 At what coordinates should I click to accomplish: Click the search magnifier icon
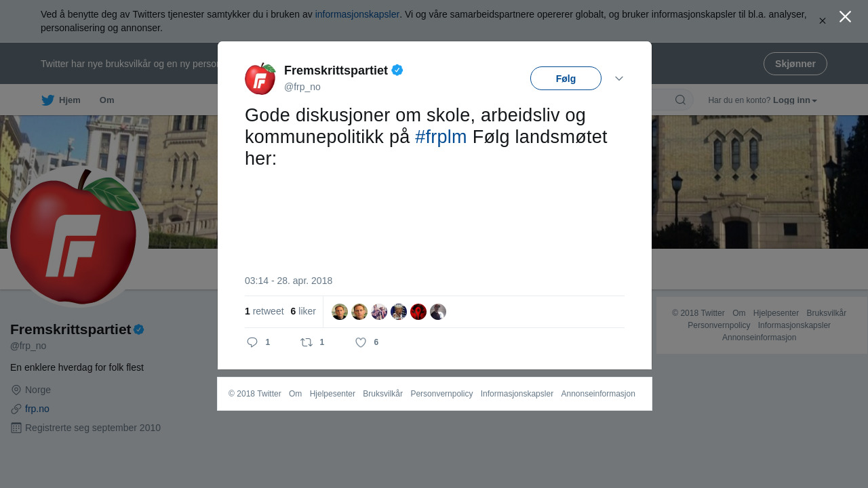tap(680, 100)
